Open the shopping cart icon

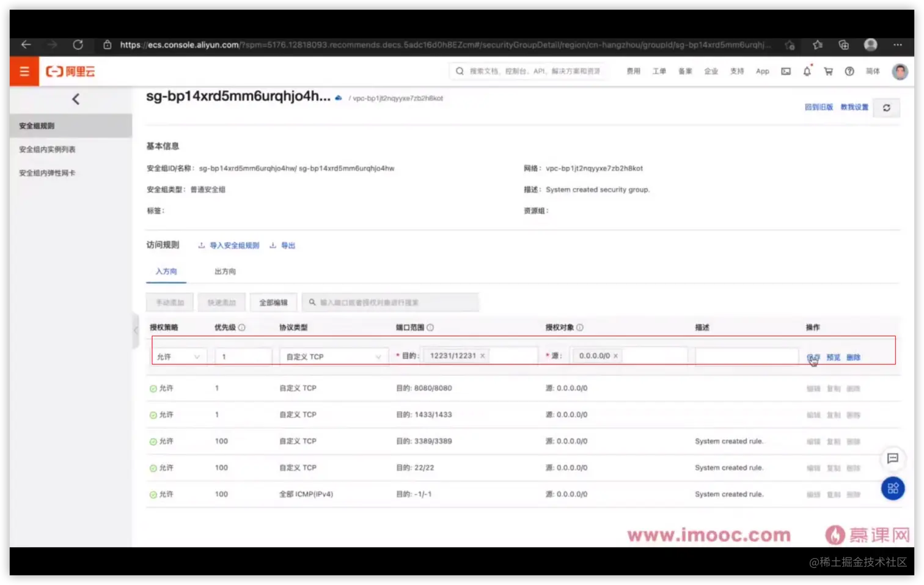pos(829,72)
